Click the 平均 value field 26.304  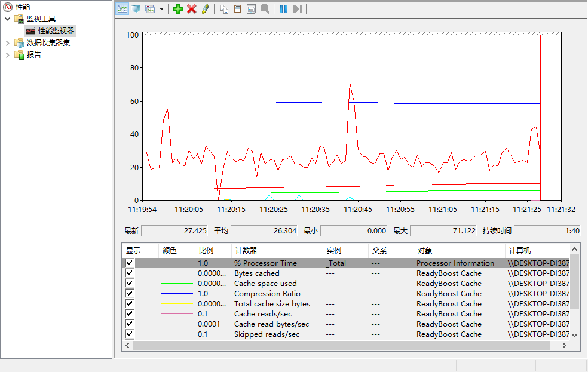tap(264, 230)
